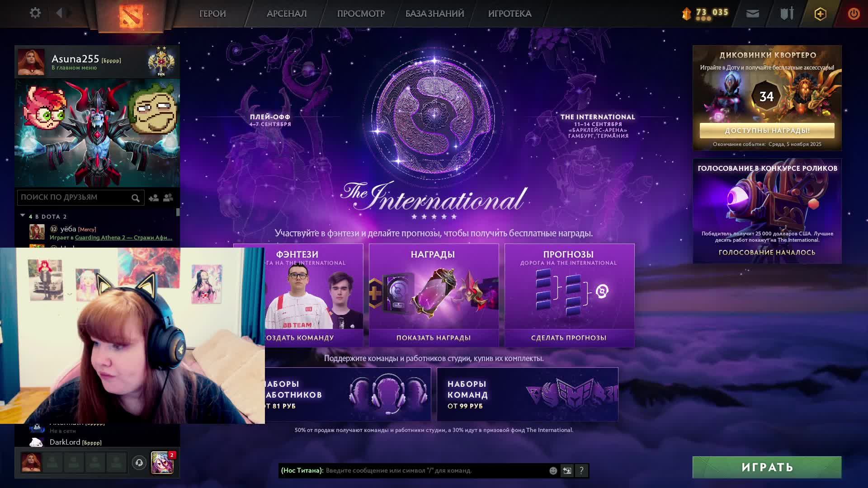Collapse the 'В DOTA 2' friends group

pos(23,216)
